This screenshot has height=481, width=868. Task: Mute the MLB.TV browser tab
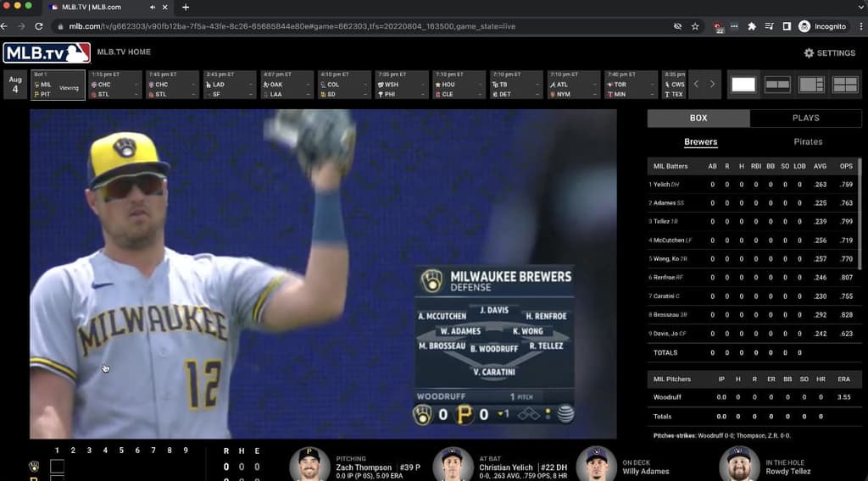[x=153, y=7]
